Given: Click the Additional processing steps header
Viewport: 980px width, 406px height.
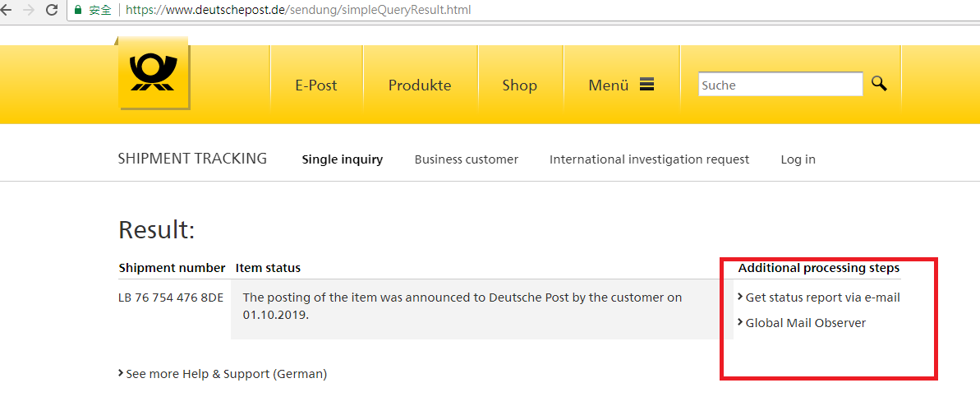Looking at the screenshot, I should (x=819, y=268).
